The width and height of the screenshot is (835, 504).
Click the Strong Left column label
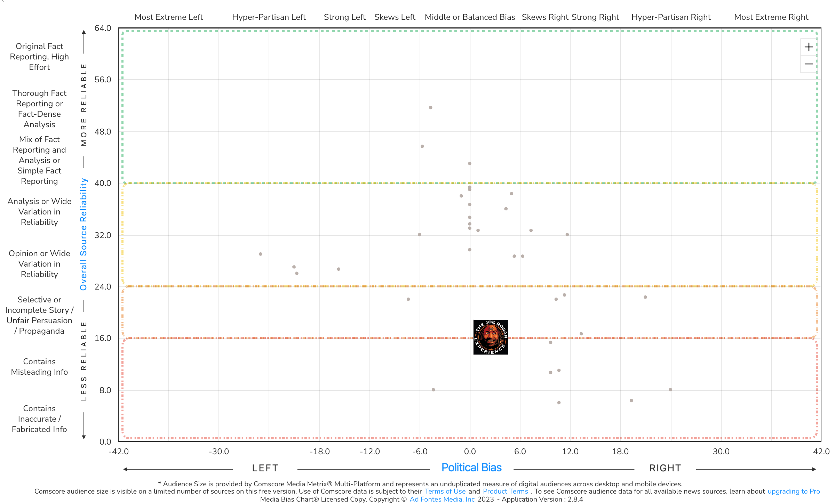pyautogui.click(x=344, y=17)
